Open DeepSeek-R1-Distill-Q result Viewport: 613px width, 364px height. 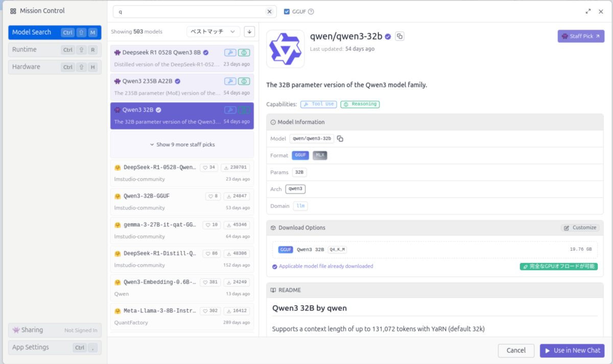[x=182, y=259]
